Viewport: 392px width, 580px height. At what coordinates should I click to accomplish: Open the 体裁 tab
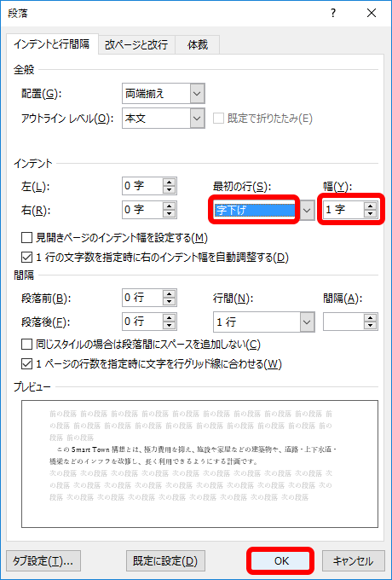pyautogui.click(x=198, y=44)
